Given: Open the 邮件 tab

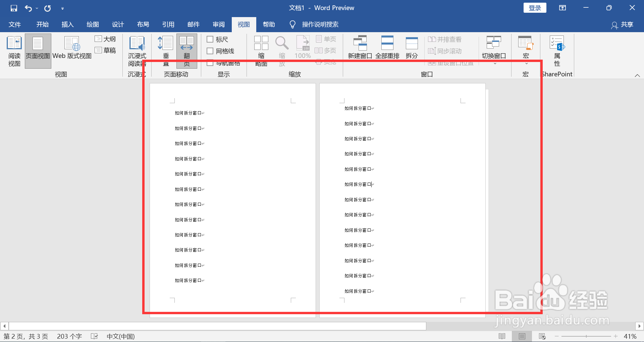Looking at the screenshot, I should [x=194, y=24].
